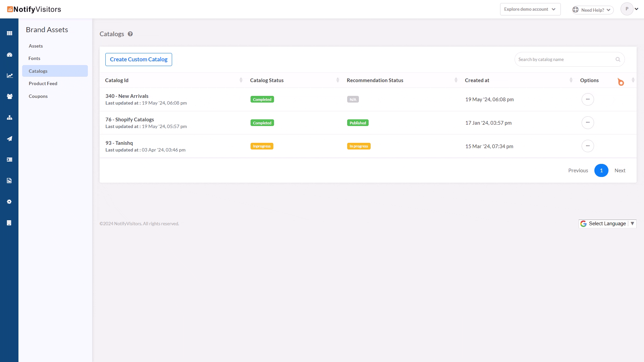Open the Coupons menu item
Screen dimensions: 644x362
click(38, 96)
